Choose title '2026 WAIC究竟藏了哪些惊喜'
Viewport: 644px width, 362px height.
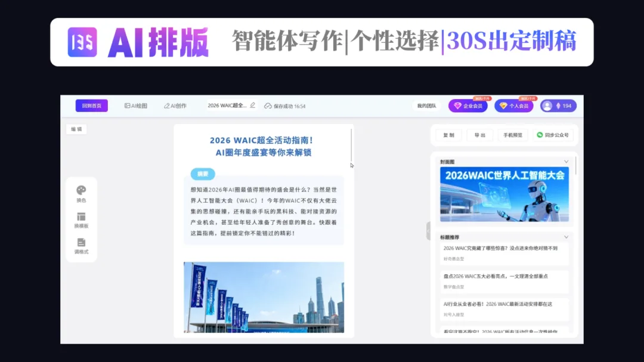[x=504, y=253]
